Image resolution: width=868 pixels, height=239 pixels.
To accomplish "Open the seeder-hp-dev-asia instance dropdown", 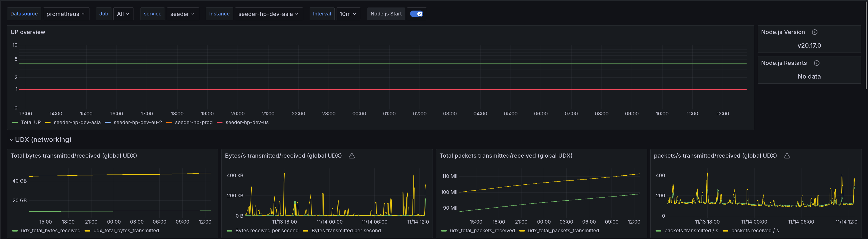I will (x=268, y=14).
